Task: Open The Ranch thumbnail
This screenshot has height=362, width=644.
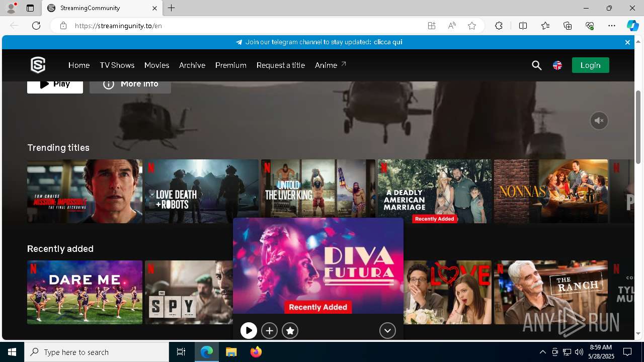Action: click(551, 292)
